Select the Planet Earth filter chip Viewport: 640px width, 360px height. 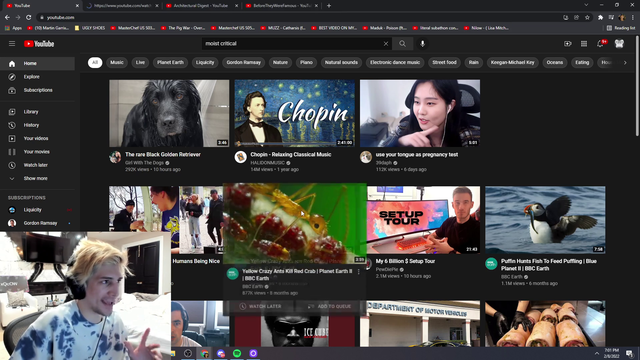[x=170, y=62]
